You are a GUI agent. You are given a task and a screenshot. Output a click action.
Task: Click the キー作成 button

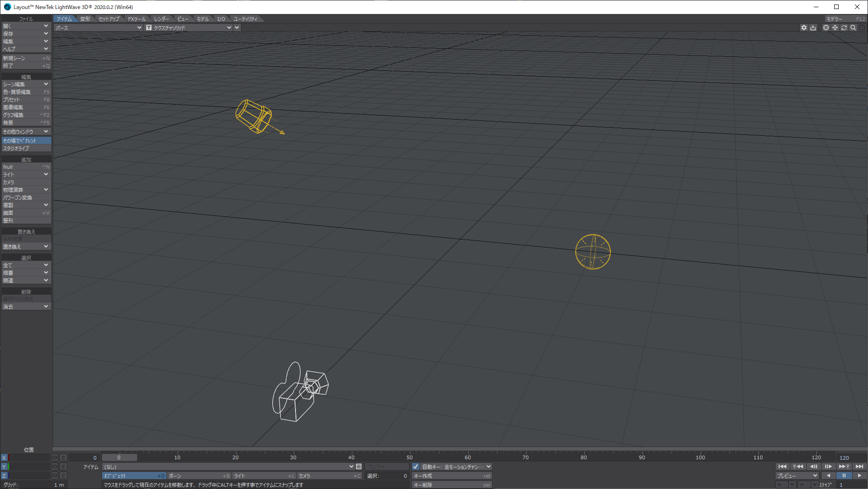[452, 475]
